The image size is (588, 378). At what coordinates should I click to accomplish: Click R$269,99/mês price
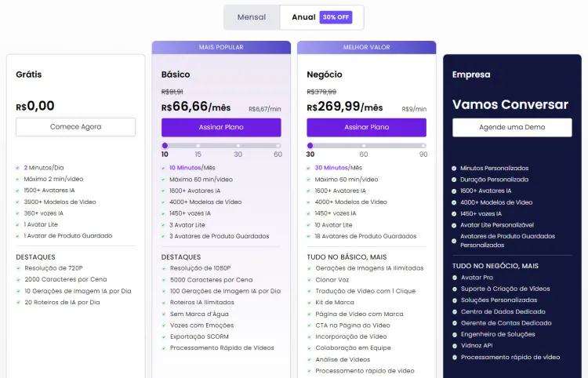345,107
